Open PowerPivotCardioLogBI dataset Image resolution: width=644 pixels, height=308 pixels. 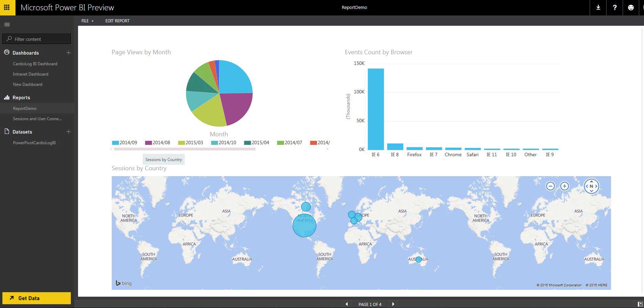34,143
